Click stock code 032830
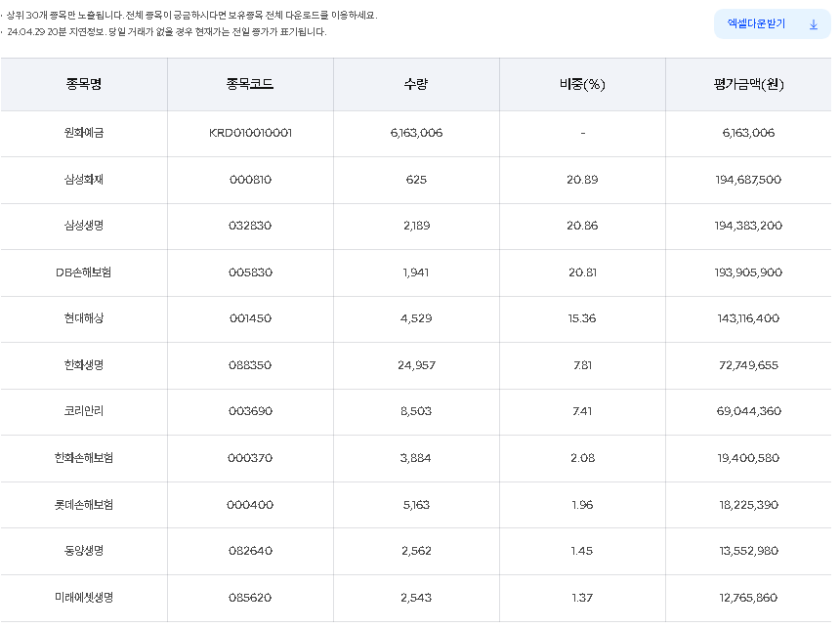 point(250,226)
